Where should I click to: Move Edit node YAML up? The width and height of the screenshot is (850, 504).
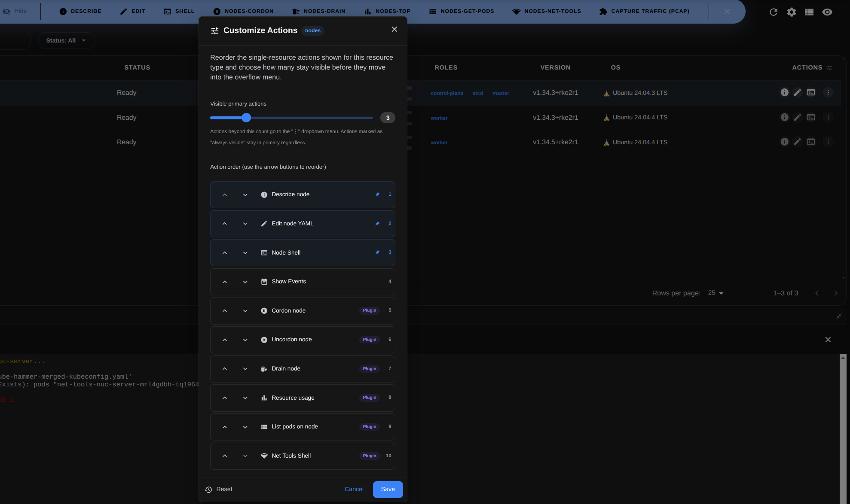click(224, 224)
